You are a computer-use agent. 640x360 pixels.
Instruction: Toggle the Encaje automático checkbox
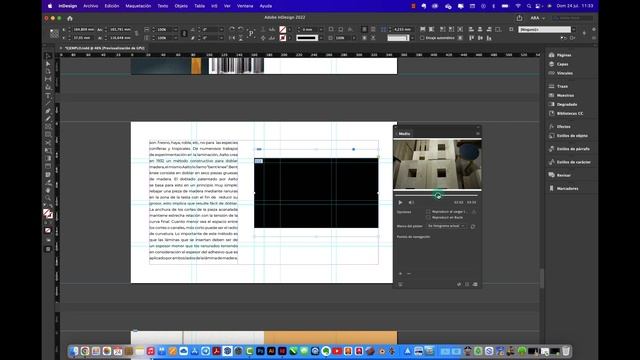pyautogui.click(x=422, y=38)
